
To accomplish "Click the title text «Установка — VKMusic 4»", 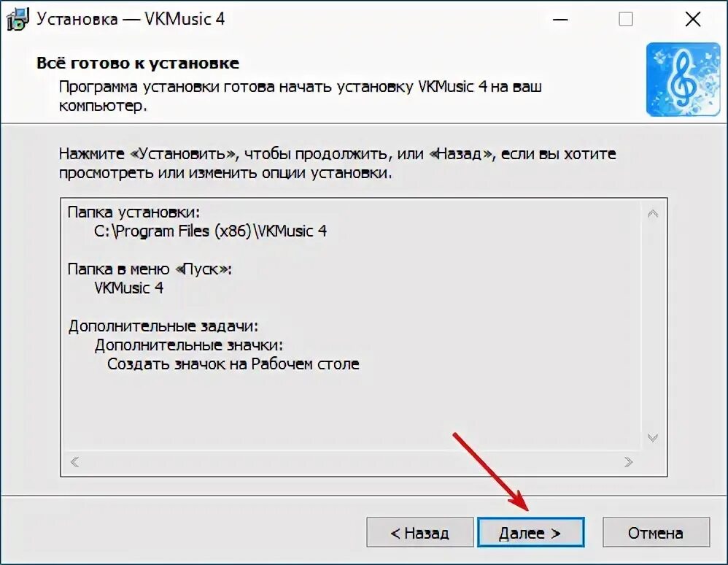I will tap(131, 19).
